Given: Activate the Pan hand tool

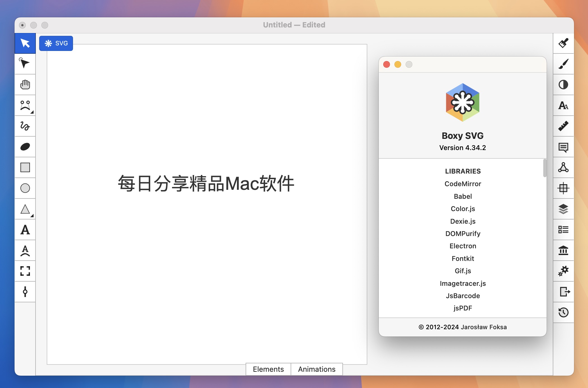Looking at the screenshot, I should [25, 84].
